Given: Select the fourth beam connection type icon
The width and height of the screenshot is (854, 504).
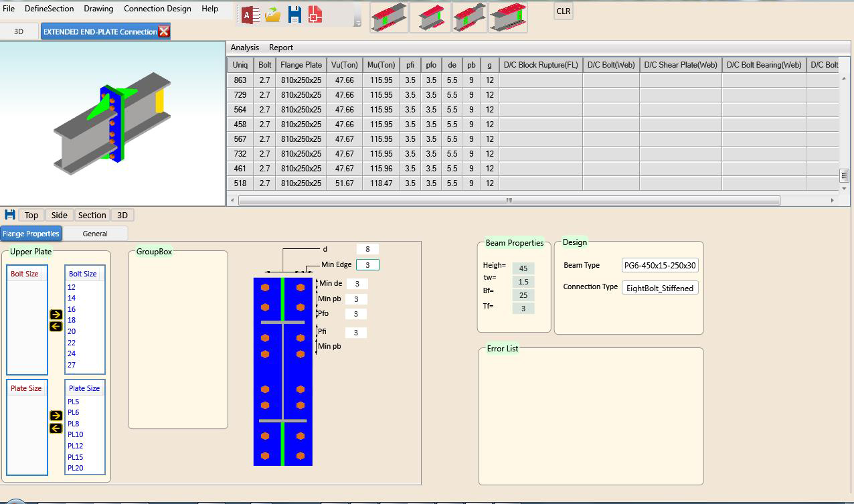Looking at the screenshot, I should pyautogui.click(x=508, y=17).
